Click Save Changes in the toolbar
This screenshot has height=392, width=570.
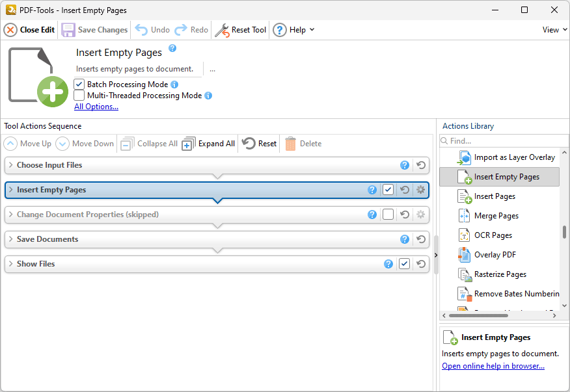pyautogui.click(x=94, y=30)
